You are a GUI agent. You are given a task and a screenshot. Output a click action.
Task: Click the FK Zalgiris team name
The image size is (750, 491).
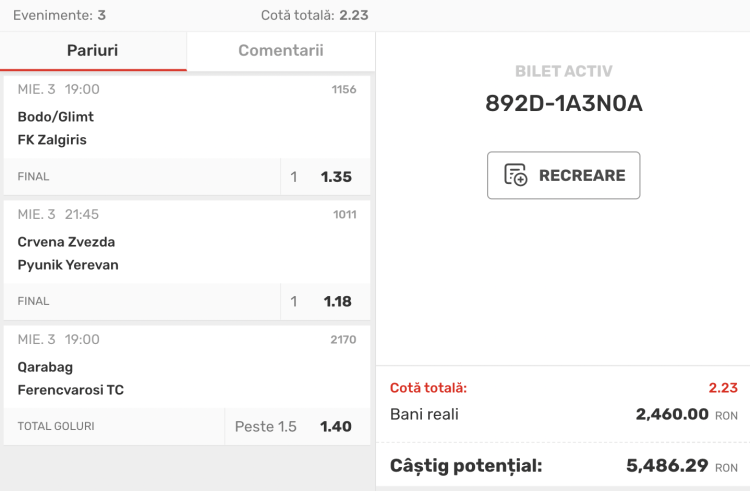point(52,140)
